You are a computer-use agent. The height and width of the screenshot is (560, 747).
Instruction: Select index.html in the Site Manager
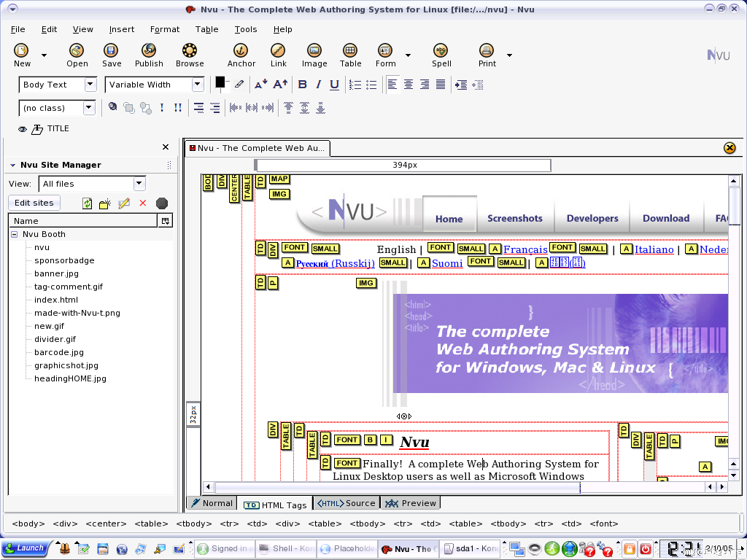[55, 300]
